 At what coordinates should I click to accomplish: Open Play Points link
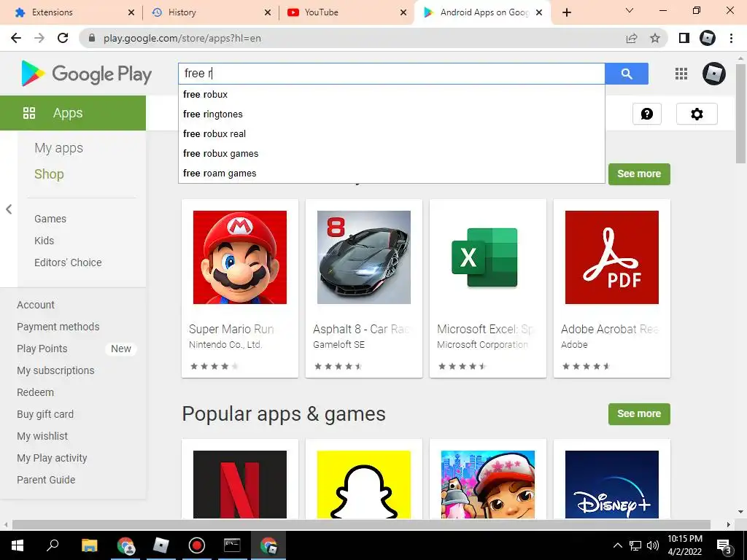pos(42,349)
